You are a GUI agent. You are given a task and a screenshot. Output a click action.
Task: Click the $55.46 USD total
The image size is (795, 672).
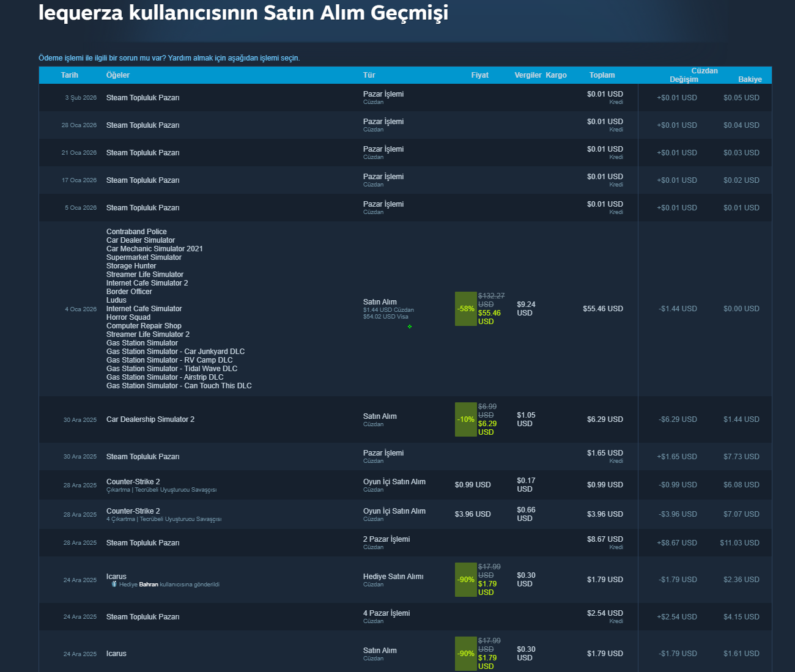(603, 309)
